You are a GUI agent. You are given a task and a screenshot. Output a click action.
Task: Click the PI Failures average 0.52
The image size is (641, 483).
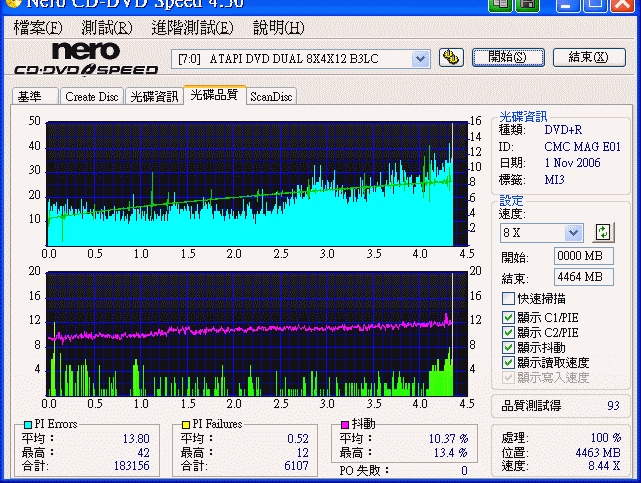[x=298, y=439]
